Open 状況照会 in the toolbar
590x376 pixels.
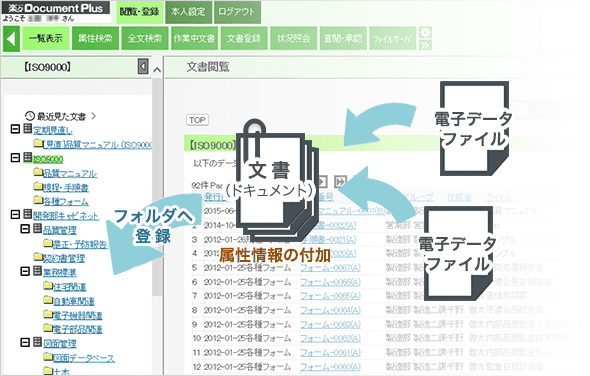coord(293,38)
